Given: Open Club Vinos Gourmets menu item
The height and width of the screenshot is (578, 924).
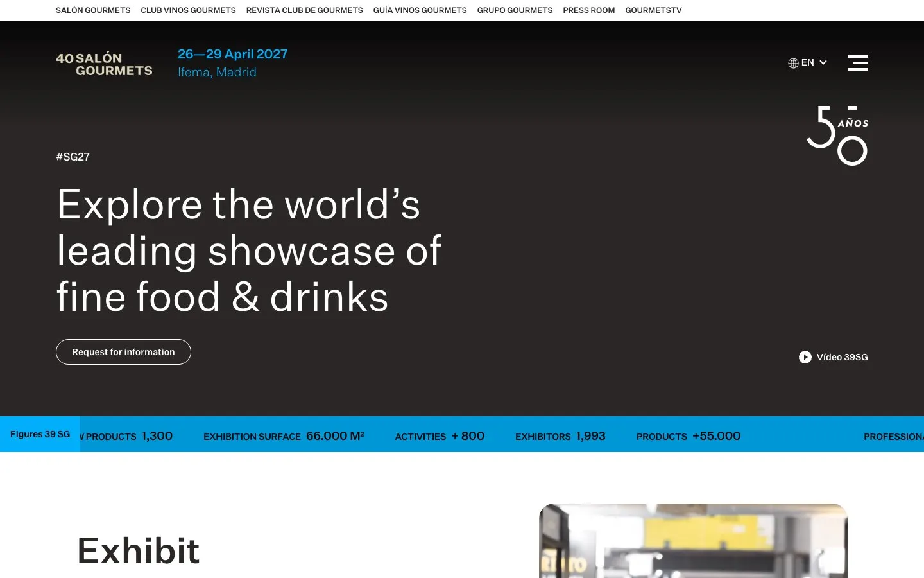Looking at the screenshot, I should point(188,10).
